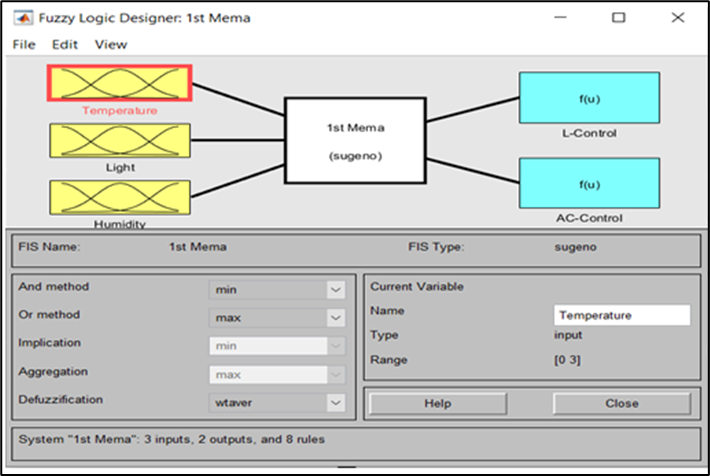Open the View menu
Screen dimensions: 710x476
click(x=111, y=44)
